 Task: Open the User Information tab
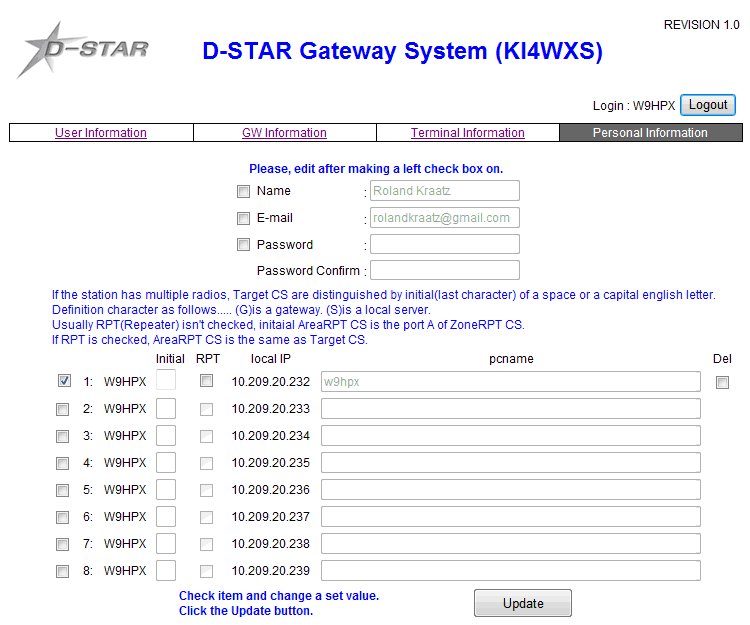pyautogui.click(x=101, y=133)
